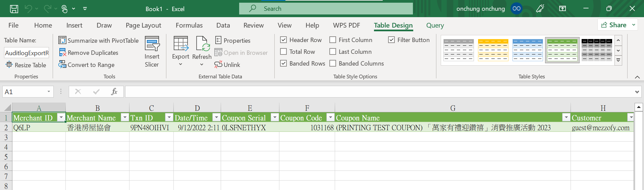
Task: Click the vertical scrollbar up arrow
Action: tap(639, 107)
